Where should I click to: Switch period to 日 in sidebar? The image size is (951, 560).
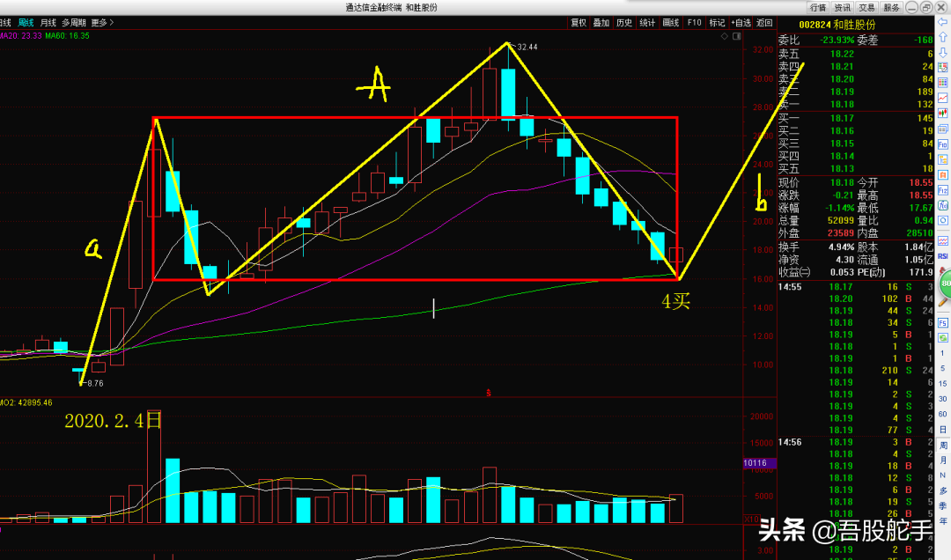942,429
